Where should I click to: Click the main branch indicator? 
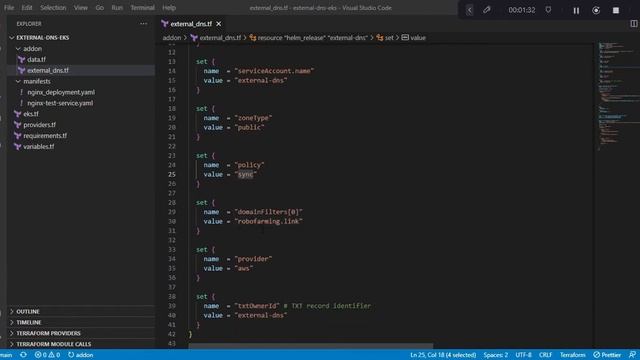pos(6,355)
